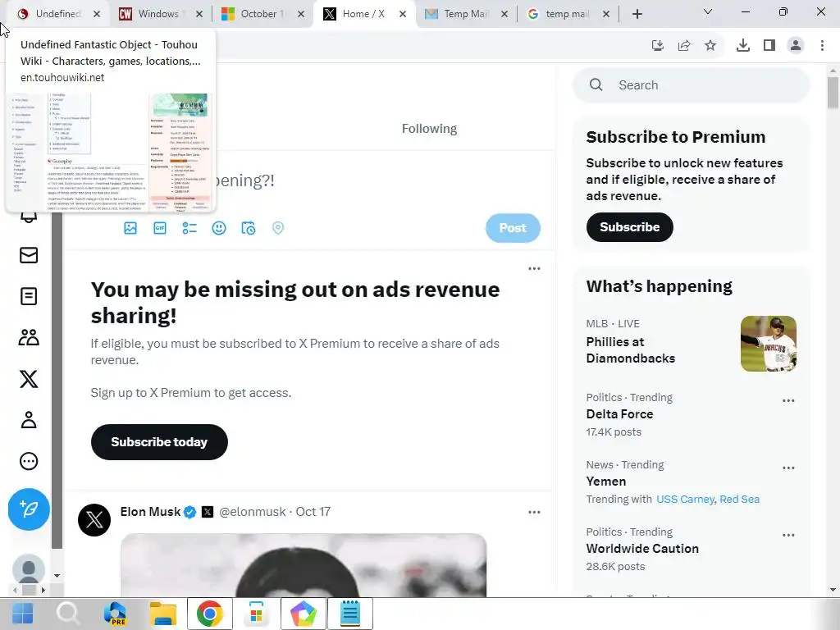Open more options for Delta Force trend

[788, 400]
